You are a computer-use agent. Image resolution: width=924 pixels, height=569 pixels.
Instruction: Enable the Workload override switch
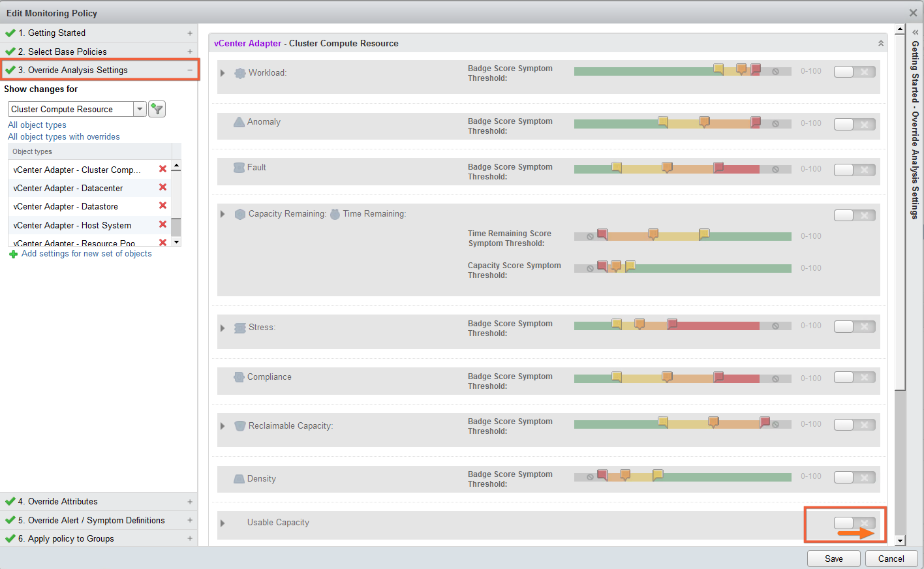[854, 72]
